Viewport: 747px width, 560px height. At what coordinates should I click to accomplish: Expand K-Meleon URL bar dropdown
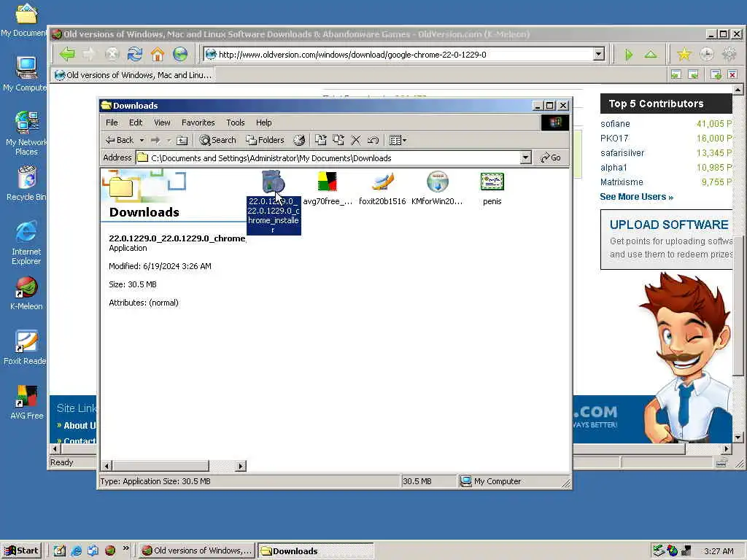599,54
